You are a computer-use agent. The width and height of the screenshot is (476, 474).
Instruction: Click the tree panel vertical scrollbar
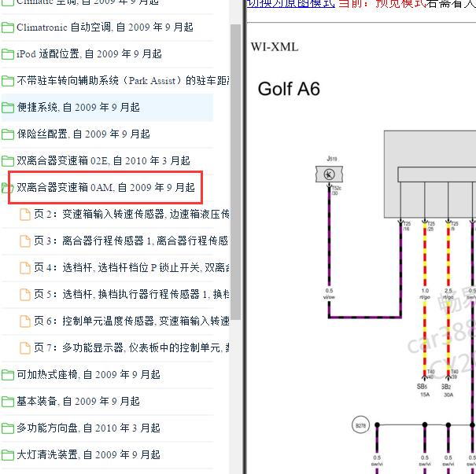(235, 171)
